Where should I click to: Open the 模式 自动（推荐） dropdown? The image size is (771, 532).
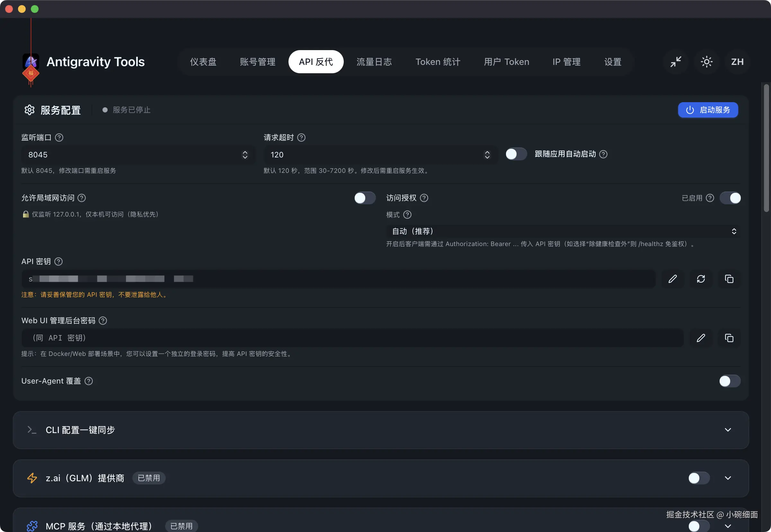(563, 231)
